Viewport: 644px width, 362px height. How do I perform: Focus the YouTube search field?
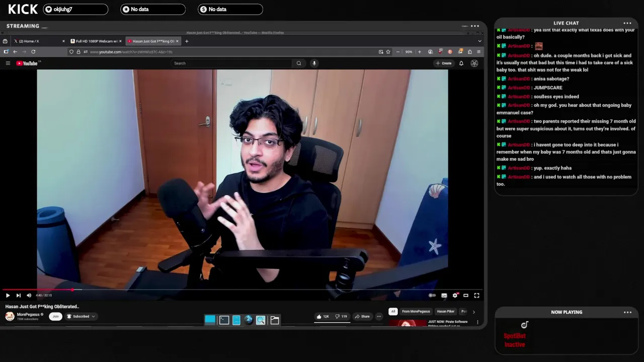231,63
